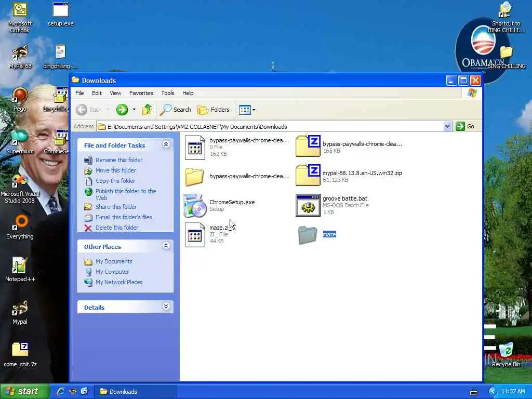The height and width of the screenshot is (399, 532).
Task: Open the Help menu
Action: 188,93
